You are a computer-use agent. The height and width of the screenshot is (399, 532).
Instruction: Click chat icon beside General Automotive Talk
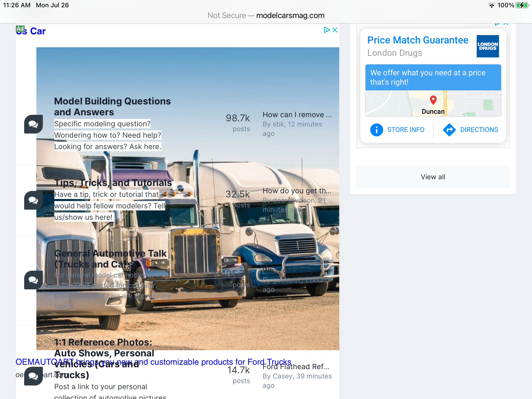point(34,280)
